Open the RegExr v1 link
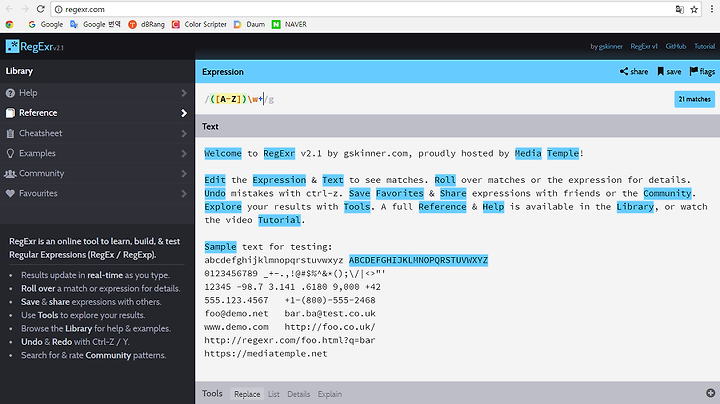 pos(644,46)
